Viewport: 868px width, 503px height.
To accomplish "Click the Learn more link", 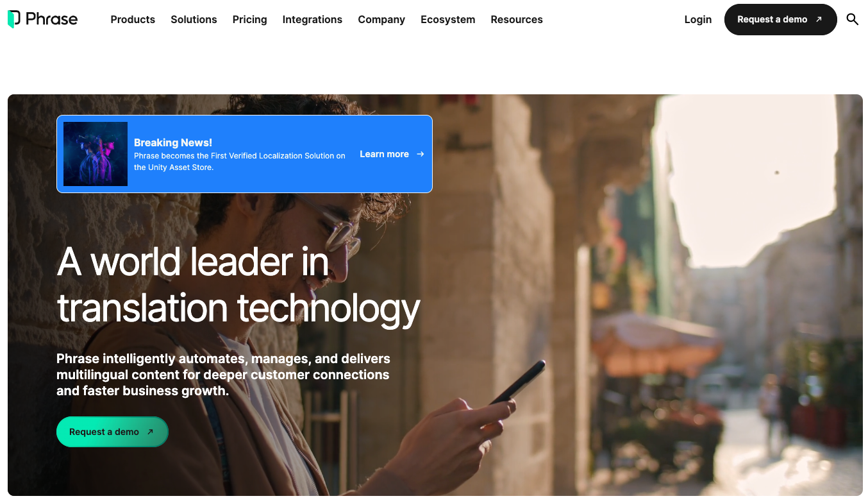I will [x=384, y=154].
